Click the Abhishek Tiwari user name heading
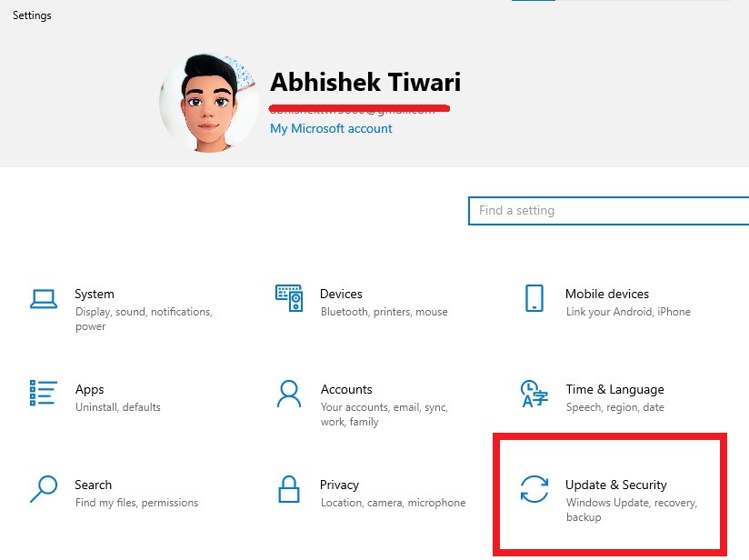This screenshot has width=749, height=560. [365, 82]
